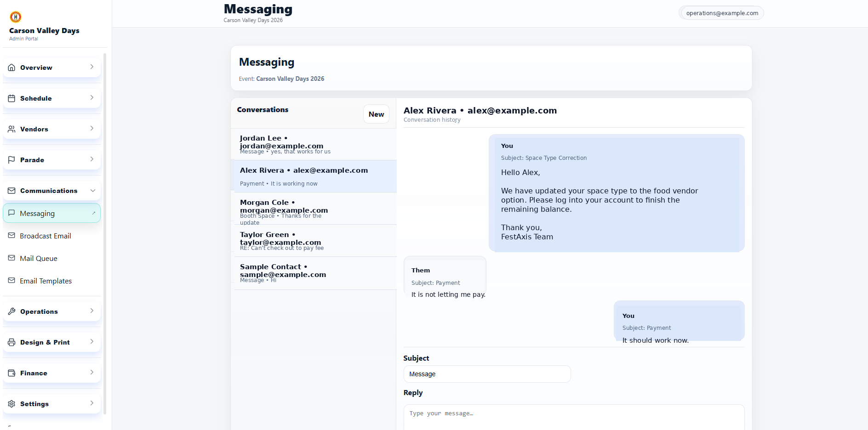Expand the Overview section chevron
The width and height of the screenshot is (868, 430).
click(x=92, y=67)
